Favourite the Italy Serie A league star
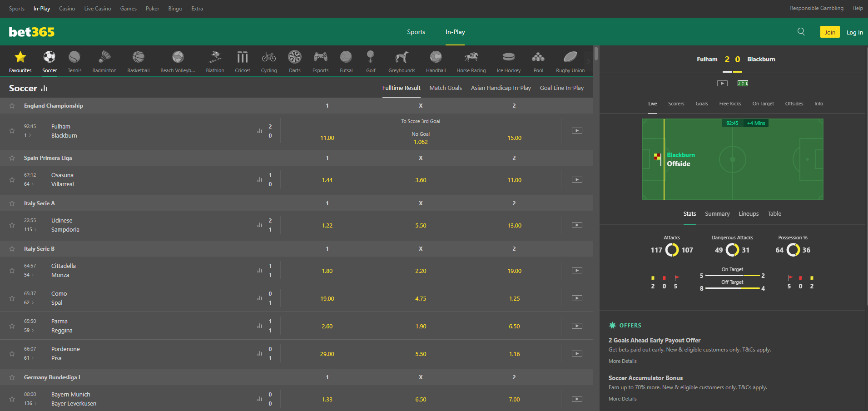This screenshot has width=868, height=411. (x=12, y=203)
